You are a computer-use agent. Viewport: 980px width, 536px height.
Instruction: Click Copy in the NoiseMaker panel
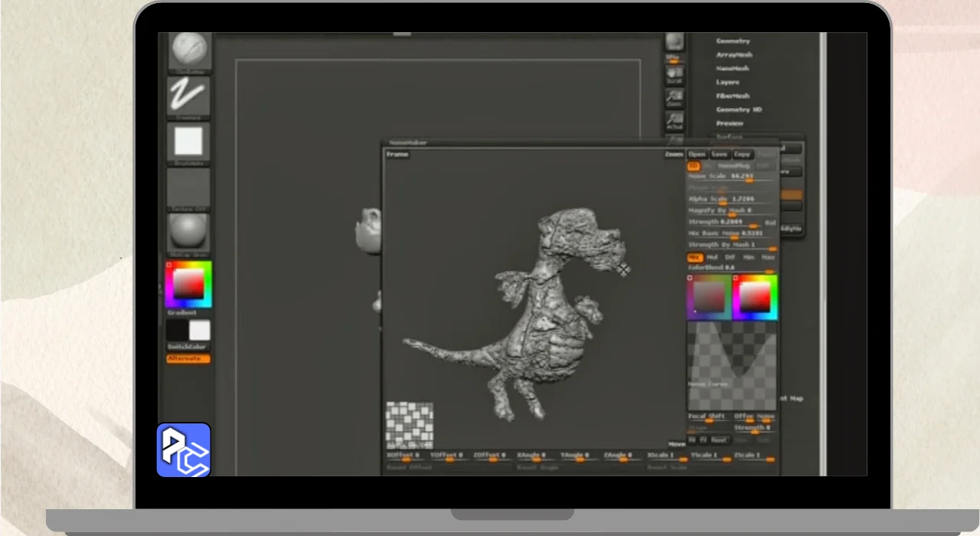(x=742, y=154)
